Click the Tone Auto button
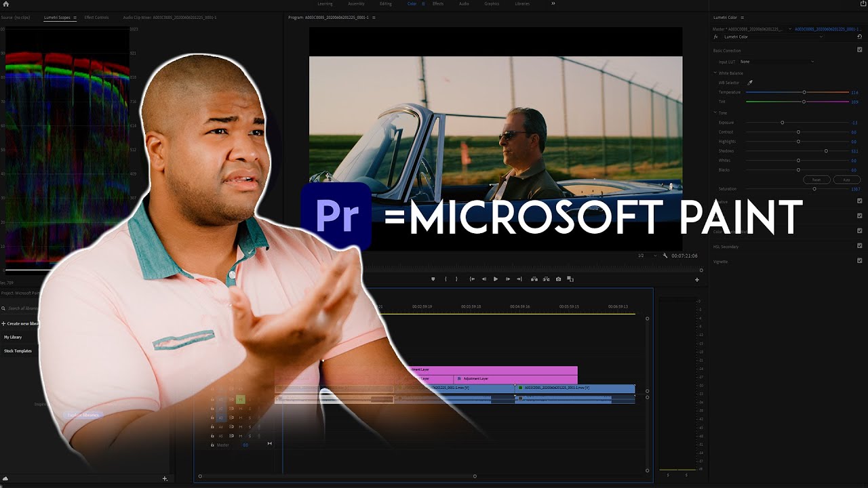Image resolution: width=868 pixels, height=488 pixels. (846, 180)
